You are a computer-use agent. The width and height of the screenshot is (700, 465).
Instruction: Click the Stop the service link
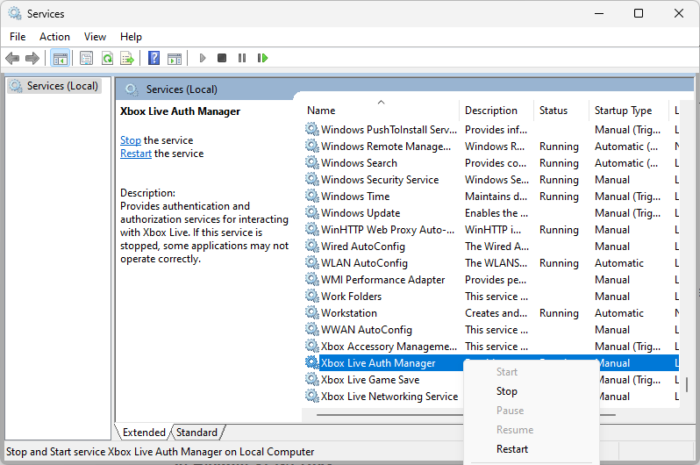[x=130, y=140]
